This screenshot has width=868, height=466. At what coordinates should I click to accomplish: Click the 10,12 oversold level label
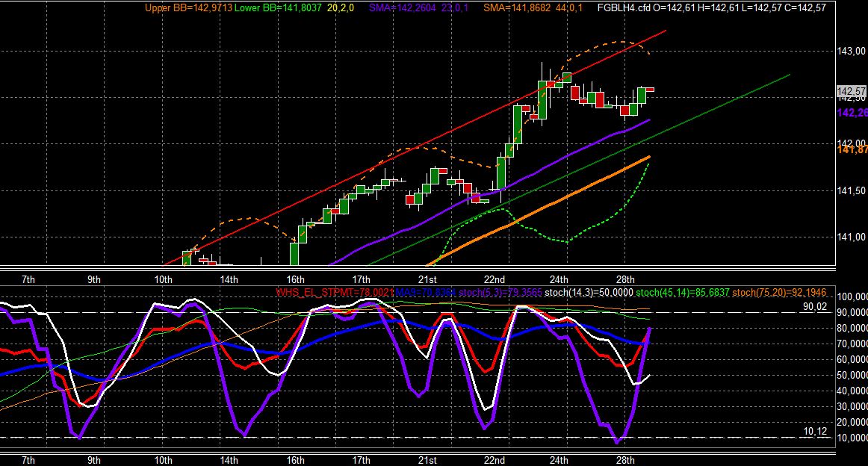815,431
